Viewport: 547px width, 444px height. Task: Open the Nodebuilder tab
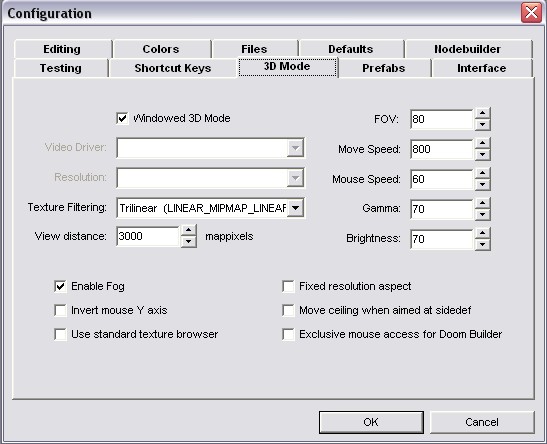[467, 49]
